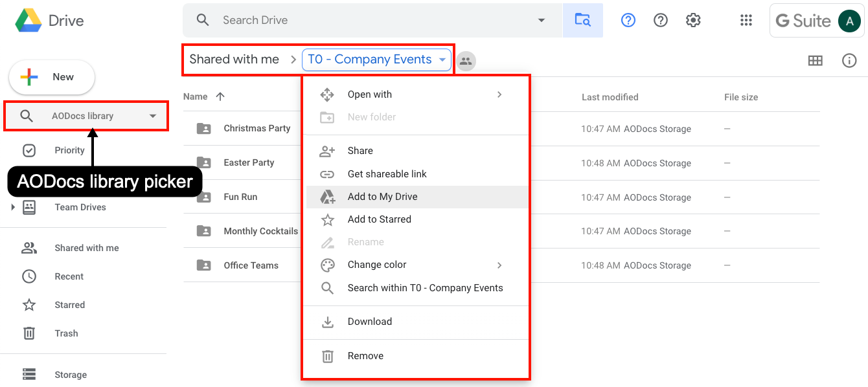Click the Shared with me sidebar label

[87, 248]
